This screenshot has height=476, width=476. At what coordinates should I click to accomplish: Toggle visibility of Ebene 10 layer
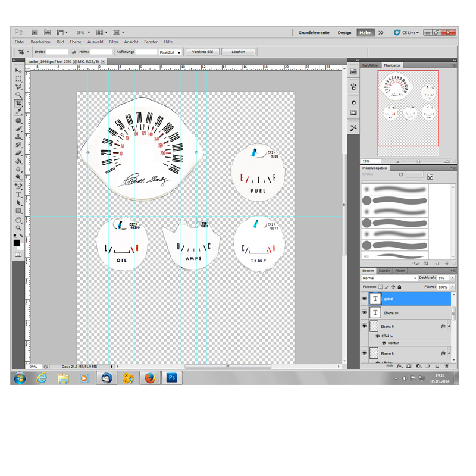[x=364, y=312]
